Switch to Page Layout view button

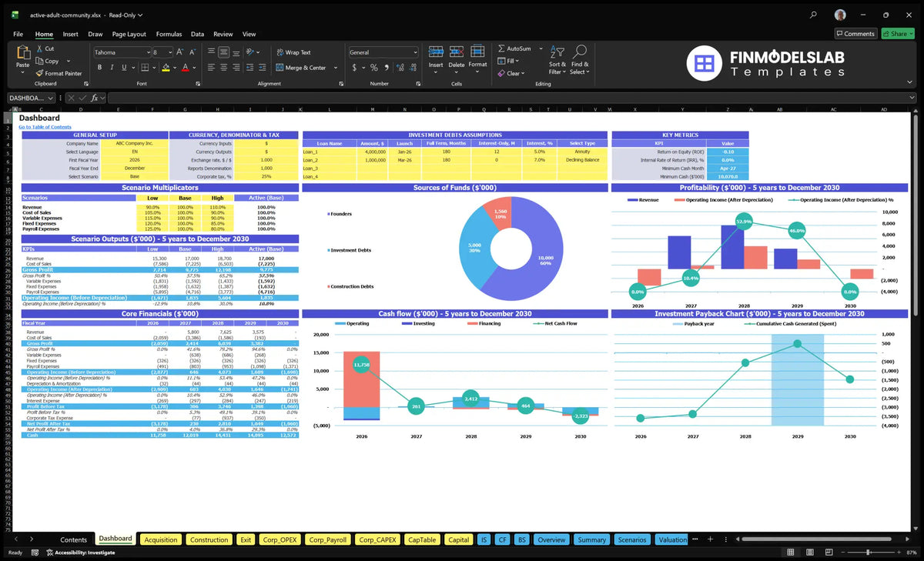tap(809, 552)
